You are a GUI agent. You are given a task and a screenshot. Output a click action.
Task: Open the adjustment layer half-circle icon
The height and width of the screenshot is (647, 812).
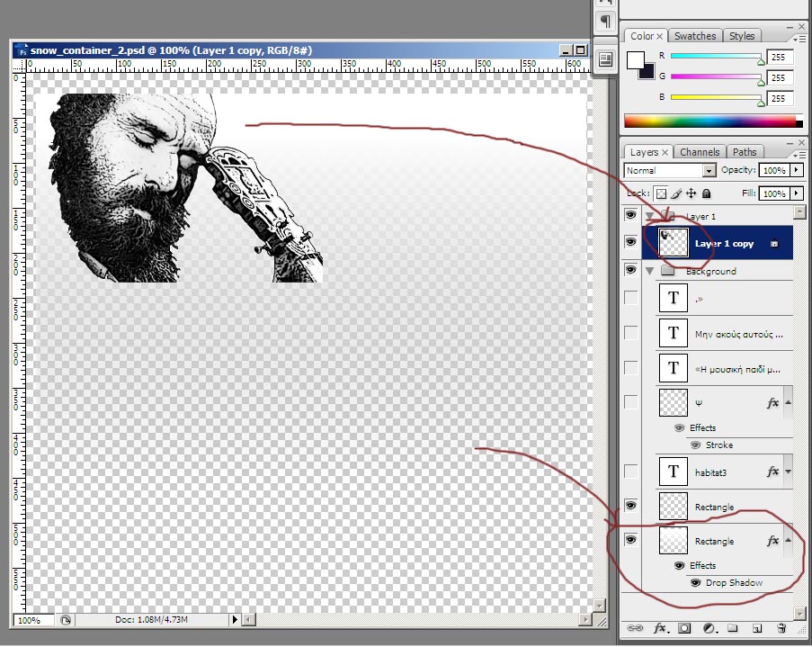coord(708,627)
